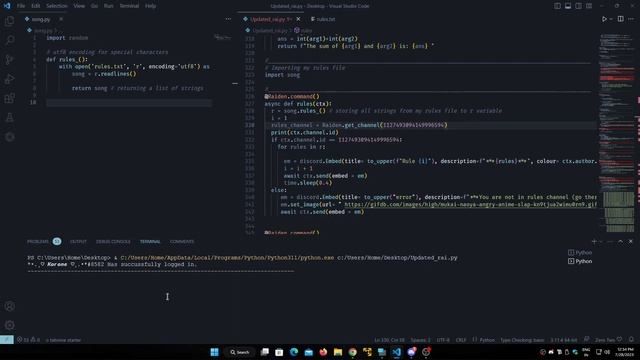Open the Accounts icon in activity bar

point(9,306)
